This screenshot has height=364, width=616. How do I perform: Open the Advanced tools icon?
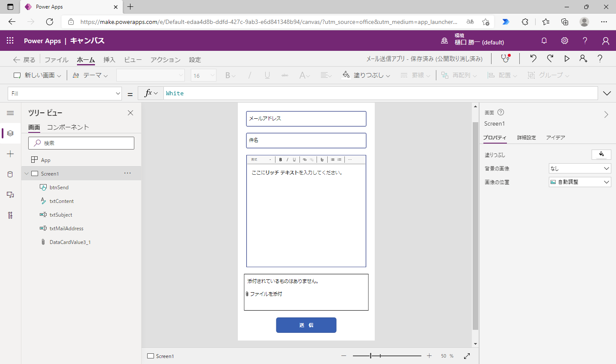point(11,215)
